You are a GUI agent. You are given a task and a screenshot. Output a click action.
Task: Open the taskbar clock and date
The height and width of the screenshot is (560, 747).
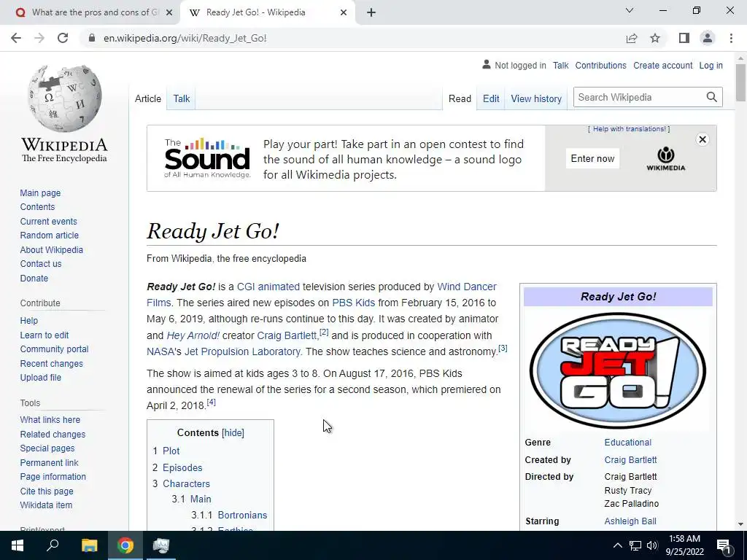click(684, 545)
